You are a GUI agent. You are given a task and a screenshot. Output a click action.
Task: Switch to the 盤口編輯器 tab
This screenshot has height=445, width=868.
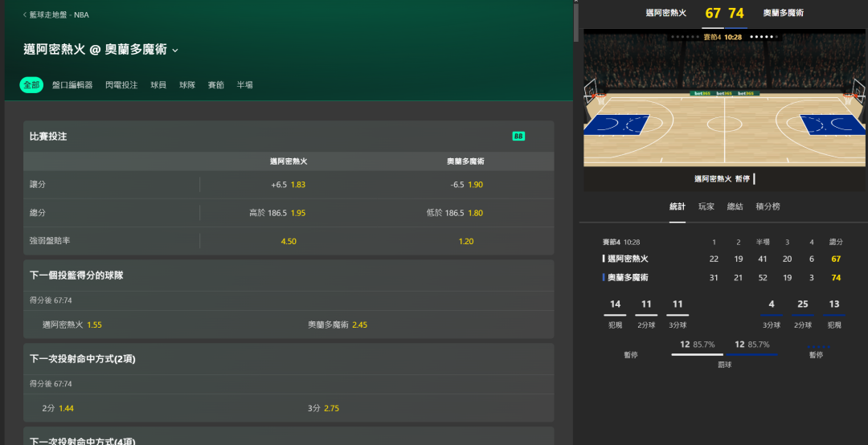click(72, 84)
